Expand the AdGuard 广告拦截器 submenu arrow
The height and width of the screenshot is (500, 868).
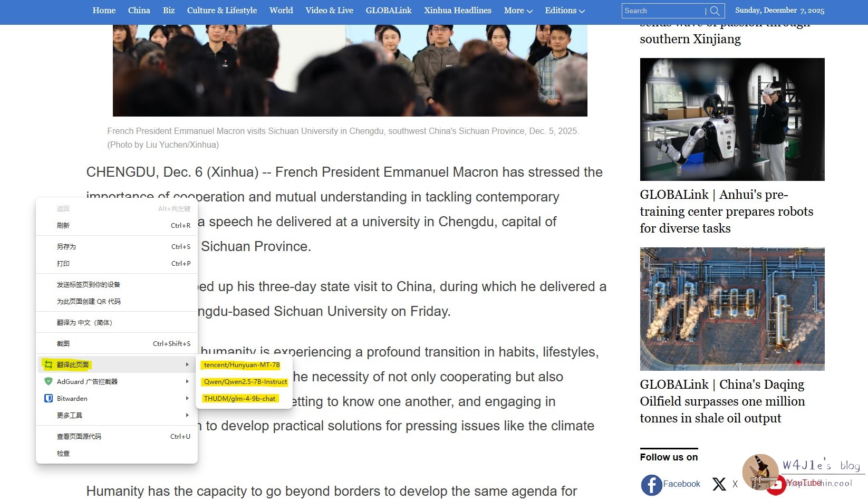(187, 382)
